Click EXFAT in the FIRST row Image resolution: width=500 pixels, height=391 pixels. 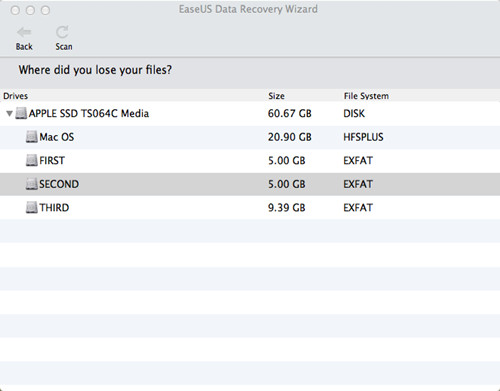point(358,161)
